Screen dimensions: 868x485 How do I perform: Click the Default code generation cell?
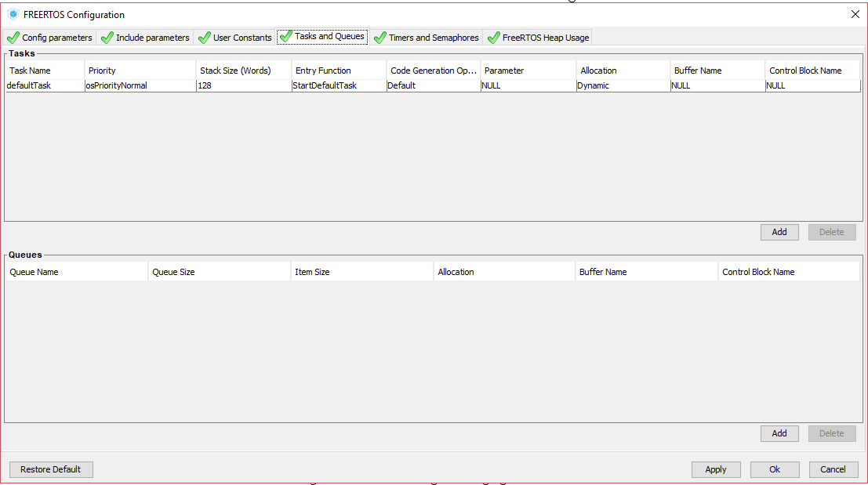[434, 85]
